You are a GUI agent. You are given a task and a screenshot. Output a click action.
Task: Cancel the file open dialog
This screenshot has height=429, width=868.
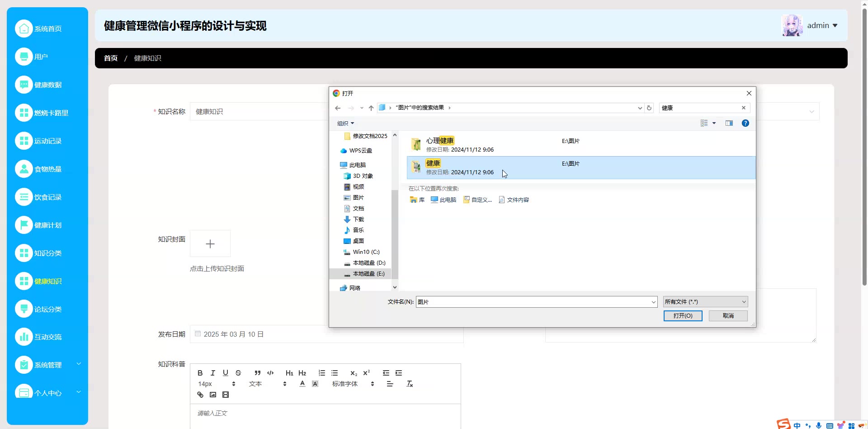click(728, 315)
